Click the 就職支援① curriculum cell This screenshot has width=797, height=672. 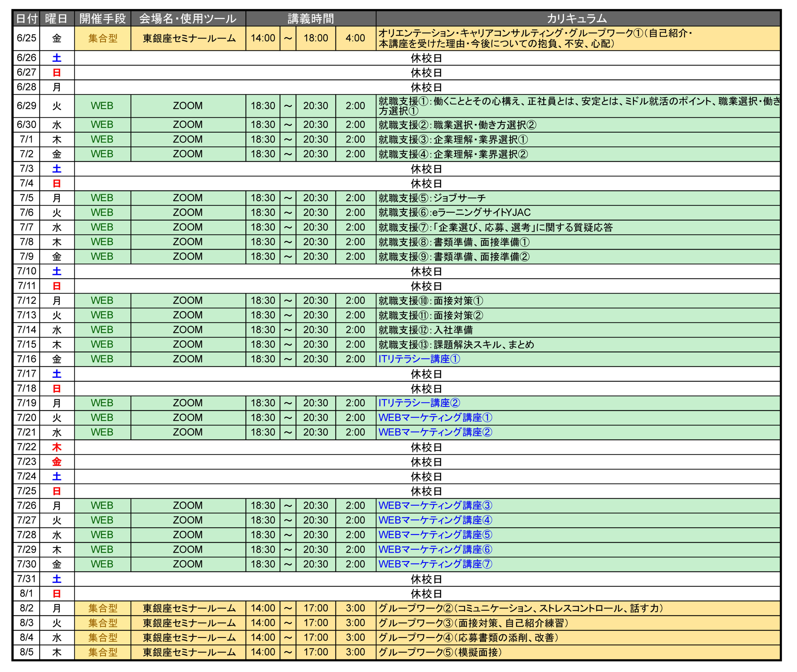(x=578, y=106)
